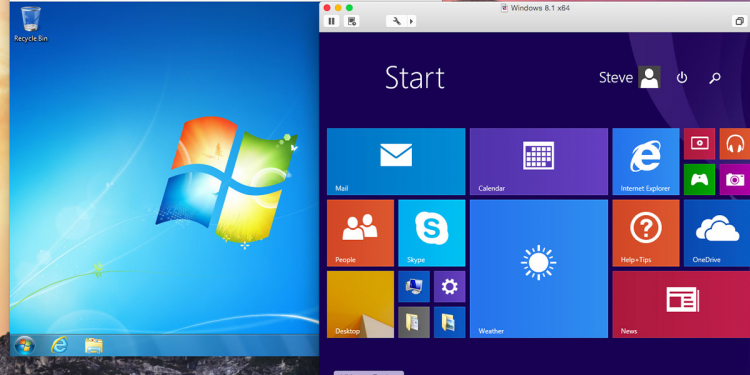Image resolution: width=750 pixels, height=375 pixels.
Task: Click the Steve user account name
Action: [616, 77]
